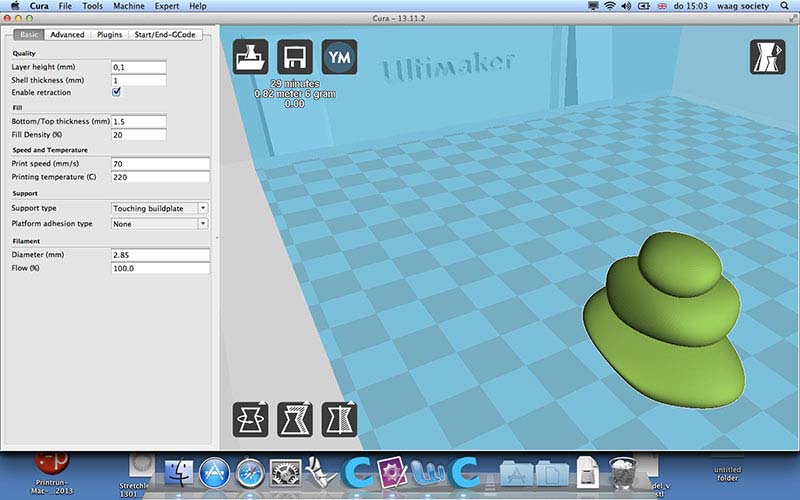Click the white rhino-like dock icon
Image resolution: width=800 pixels, height=500 pixels.
[x=320, y=472]
